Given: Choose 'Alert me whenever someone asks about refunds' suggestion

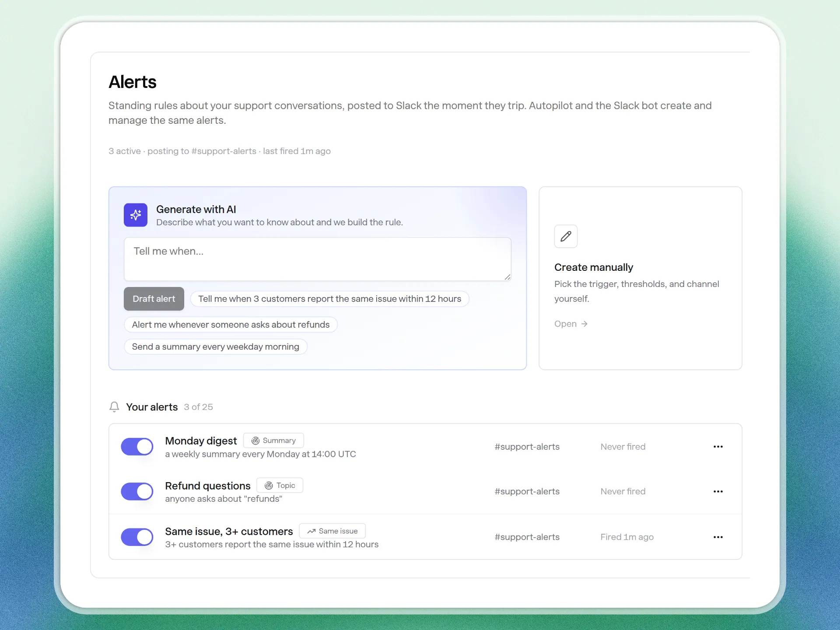Looking at the screenshot, I should point(231,325).
